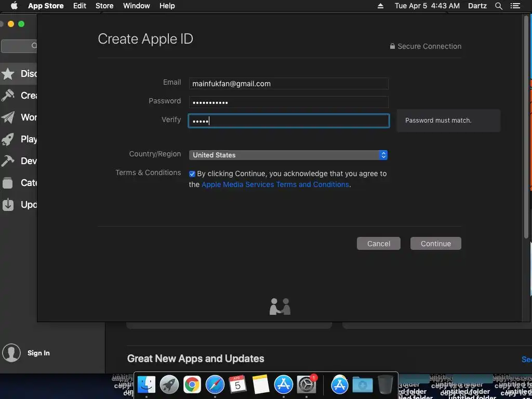
Task: Click the yellow minimize window button
Action: pos(11,24)
